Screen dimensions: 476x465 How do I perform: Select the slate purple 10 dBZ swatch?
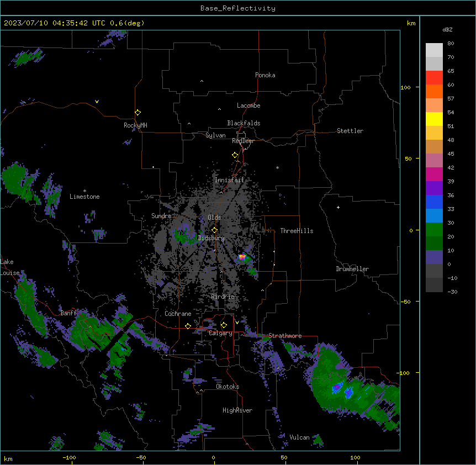(x=434, y=257)
